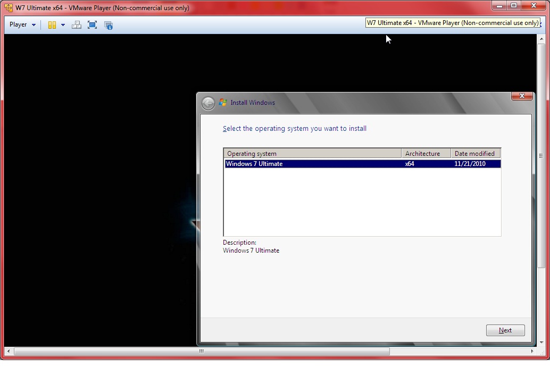
Task: Click the horizontal scrollbar left arrow
Action: 9,351
